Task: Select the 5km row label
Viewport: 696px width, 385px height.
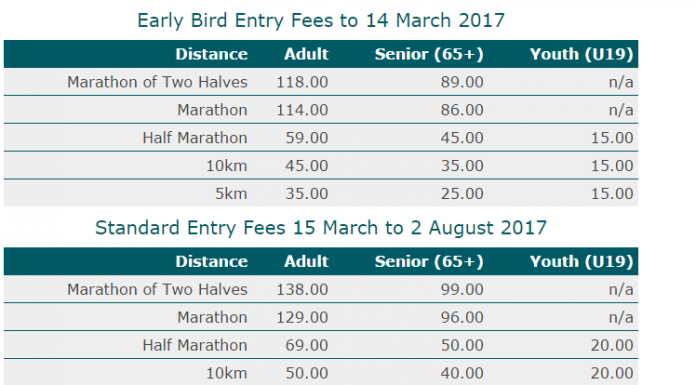Action: pos(231,194)
